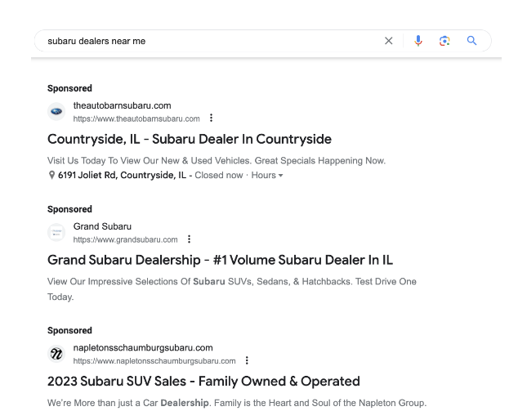Screen dimensions: 527x420
Task: Click the 6191 Joliet Rd address link
Action: click(122, 176)
